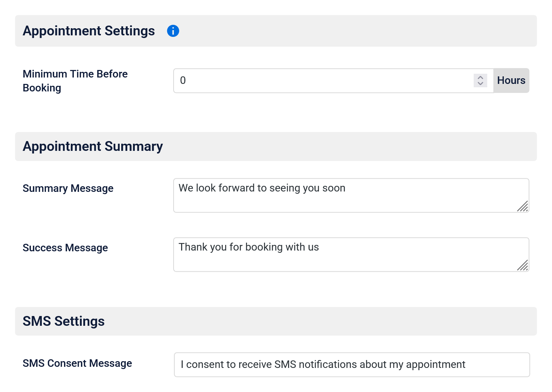Click the Success Message label

pyautogui.click(x=65, y=248)
